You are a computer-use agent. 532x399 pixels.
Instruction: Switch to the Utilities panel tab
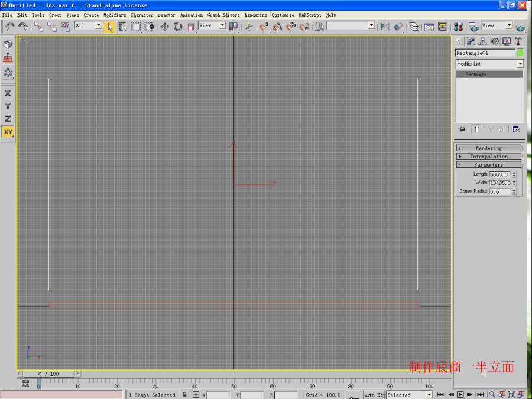tap(518, 41)
